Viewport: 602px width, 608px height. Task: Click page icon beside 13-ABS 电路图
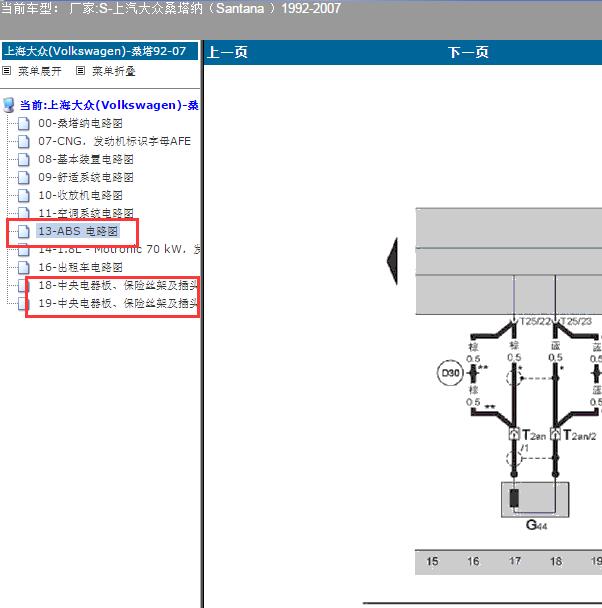click(x=24, y=231)
